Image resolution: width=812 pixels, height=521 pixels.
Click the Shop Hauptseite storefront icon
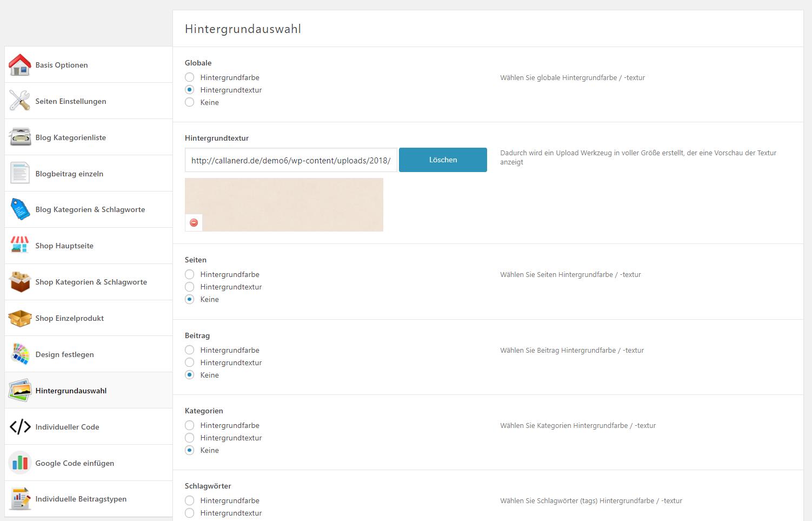click(20, 246)
